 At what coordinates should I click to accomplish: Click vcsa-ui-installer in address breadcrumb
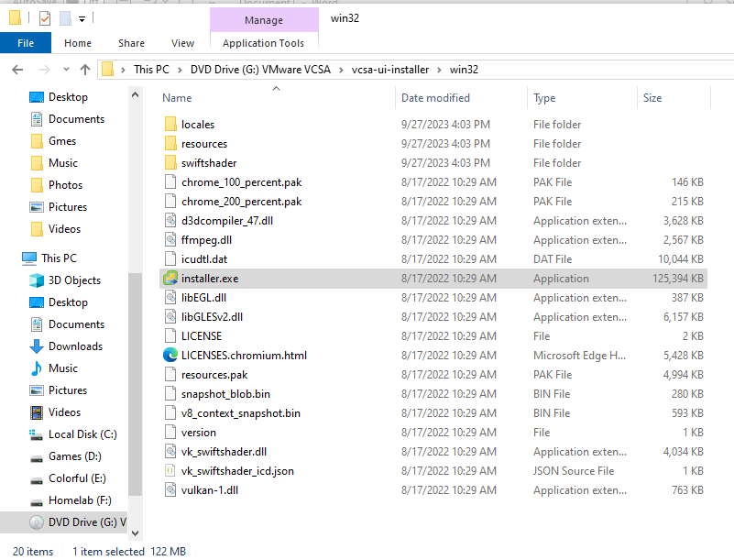coord(390,70)
